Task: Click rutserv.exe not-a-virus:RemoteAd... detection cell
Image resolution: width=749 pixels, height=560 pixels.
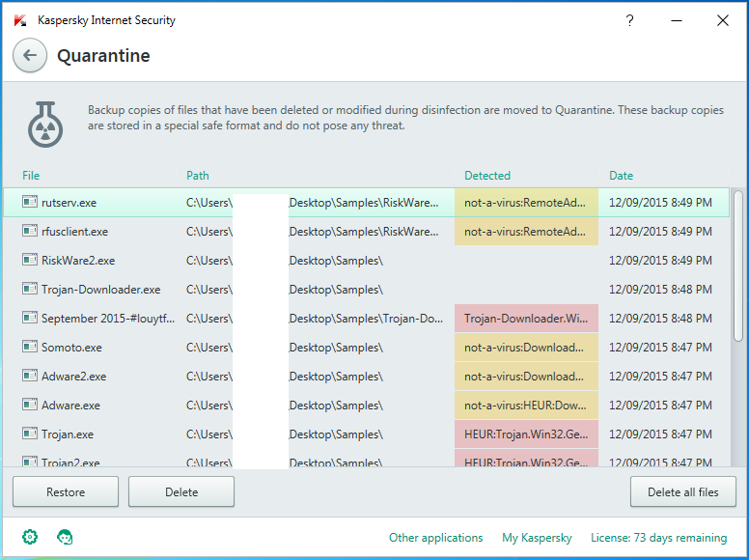Action: [526, 203]
